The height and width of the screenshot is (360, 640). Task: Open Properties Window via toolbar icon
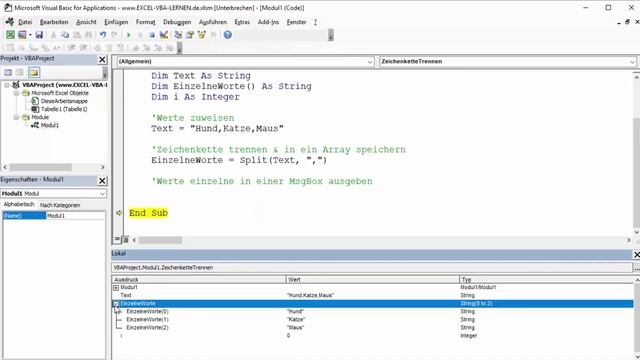pyautogui.click(x=190, y=35)
